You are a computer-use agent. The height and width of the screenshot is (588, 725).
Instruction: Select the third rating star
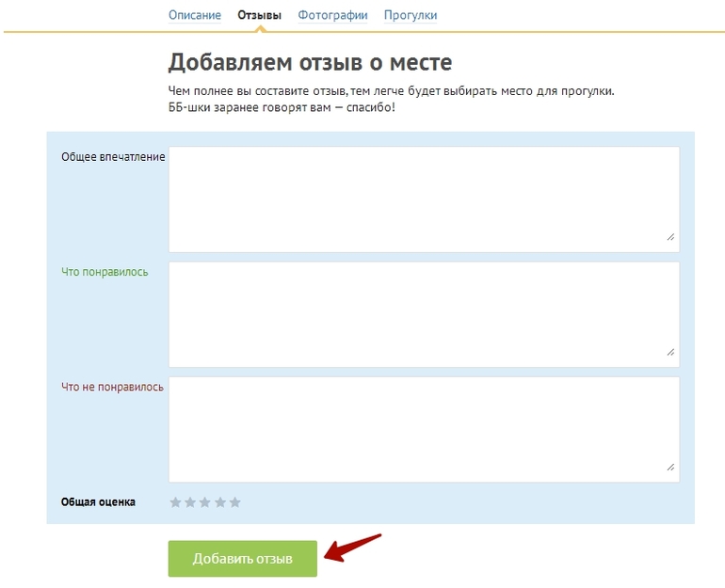coord(205,502)
